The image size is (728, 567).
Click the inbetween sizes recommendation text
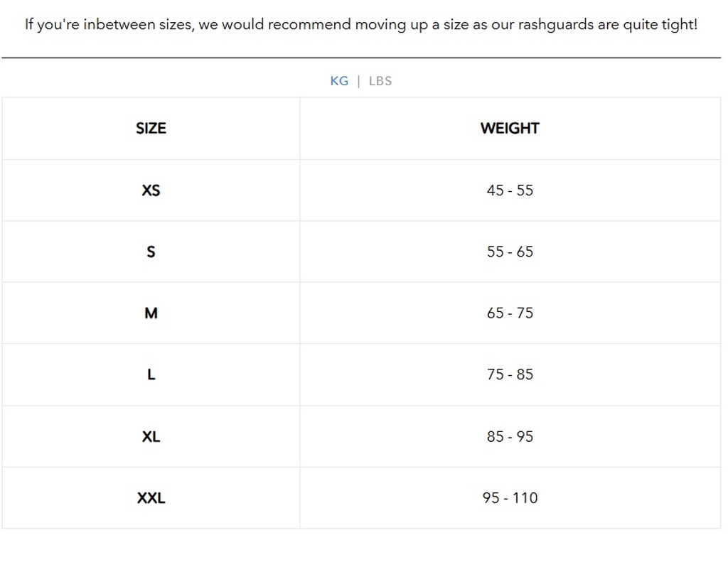pos(361,25)
